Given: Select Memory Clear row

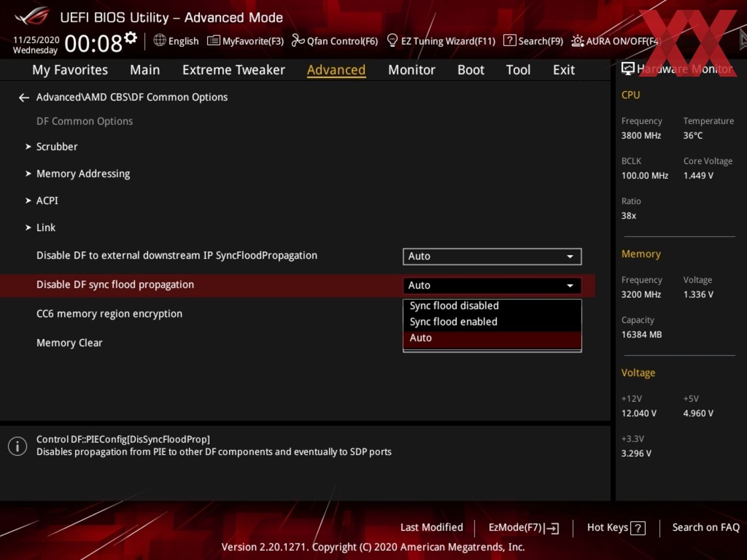Looking at the screenshot, I should pyautogui.click(x=297, y=343).
